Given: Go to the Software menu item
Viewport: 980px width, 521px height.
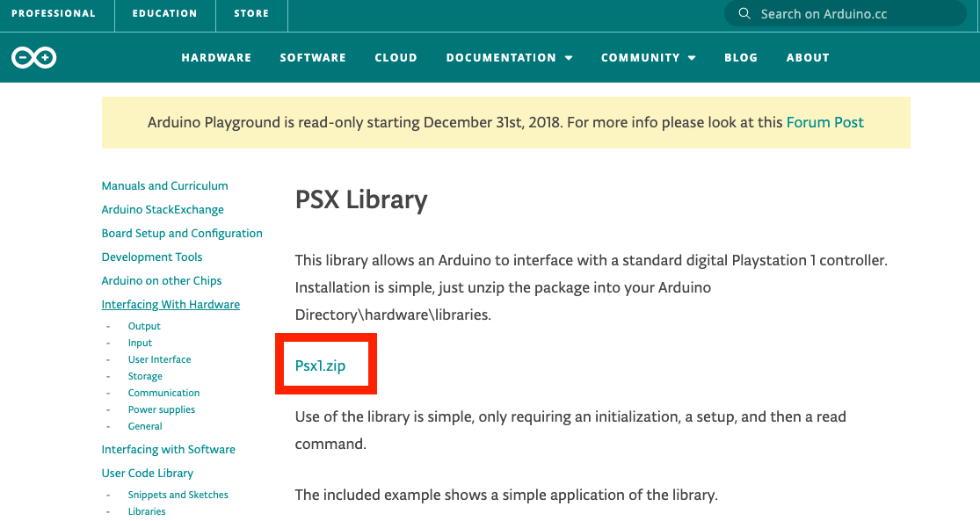Looking at the screenshot, I should (x=313, y=57).
